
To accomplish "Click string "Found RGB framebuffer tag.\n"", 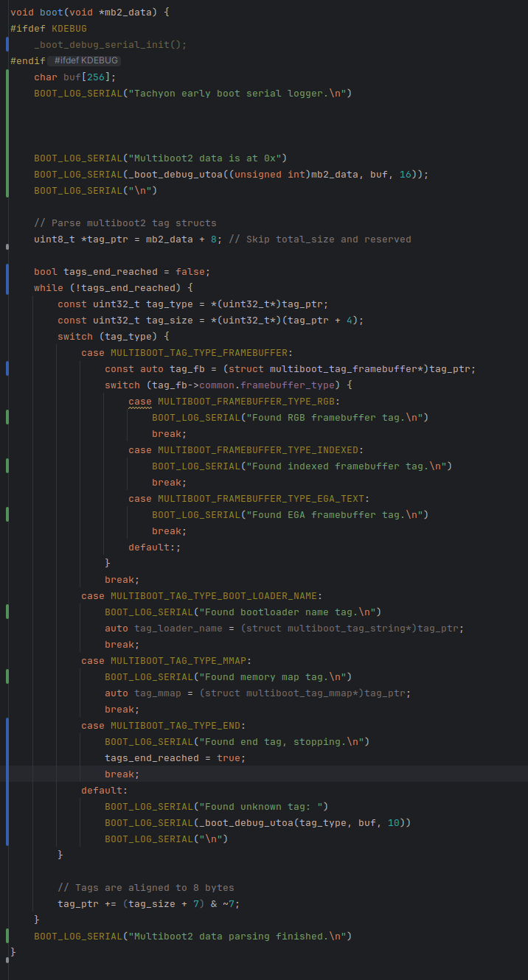I will [x=335, y=417].
